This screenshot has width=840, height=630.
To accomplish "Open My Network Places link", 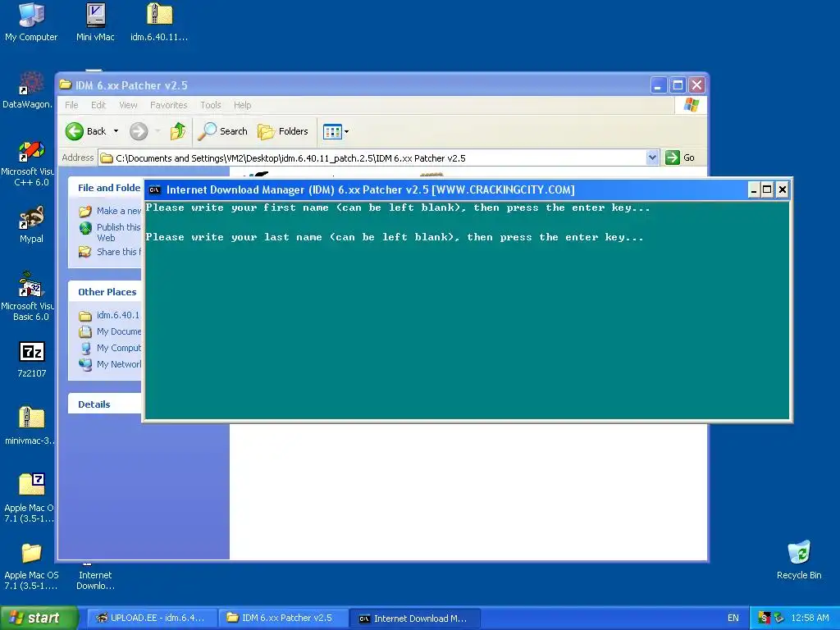I will pyautogui.click(x=111, y=364).
